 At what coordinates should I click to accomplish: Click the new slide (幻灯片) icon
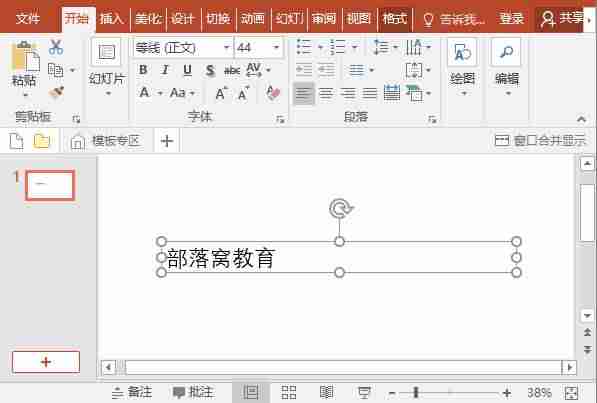pos(107,52)
